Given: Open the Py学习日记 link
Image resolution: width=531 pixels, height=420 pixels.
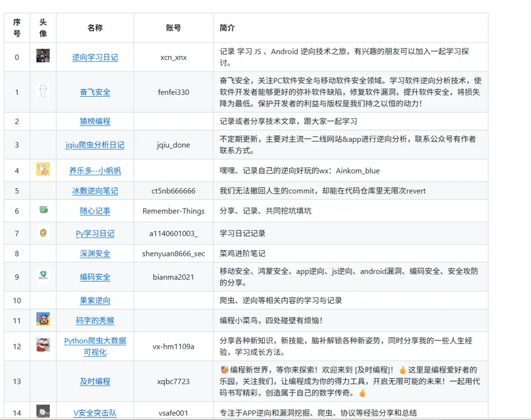Looking at the screenshot, I should [95, 233].
